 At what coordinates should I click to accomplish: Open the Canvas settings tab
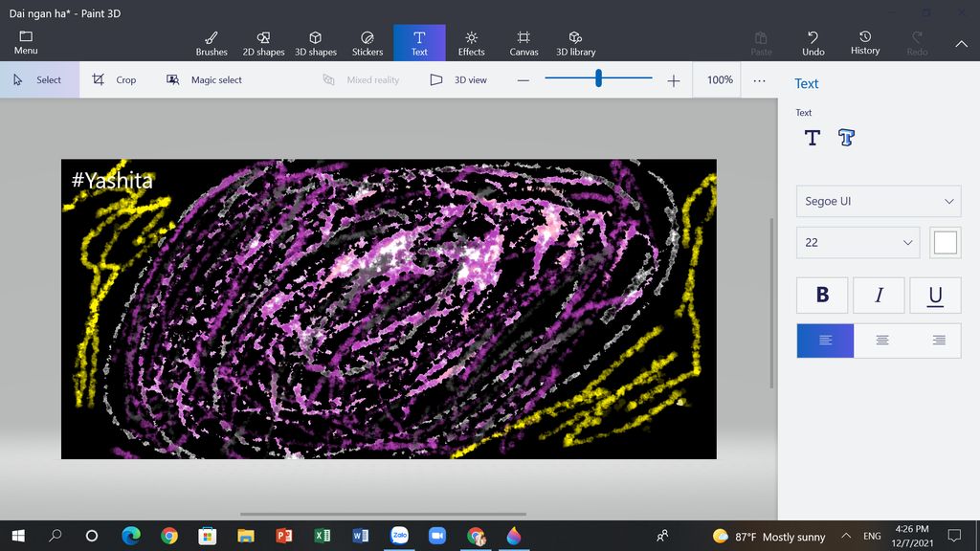coord(523,44)
